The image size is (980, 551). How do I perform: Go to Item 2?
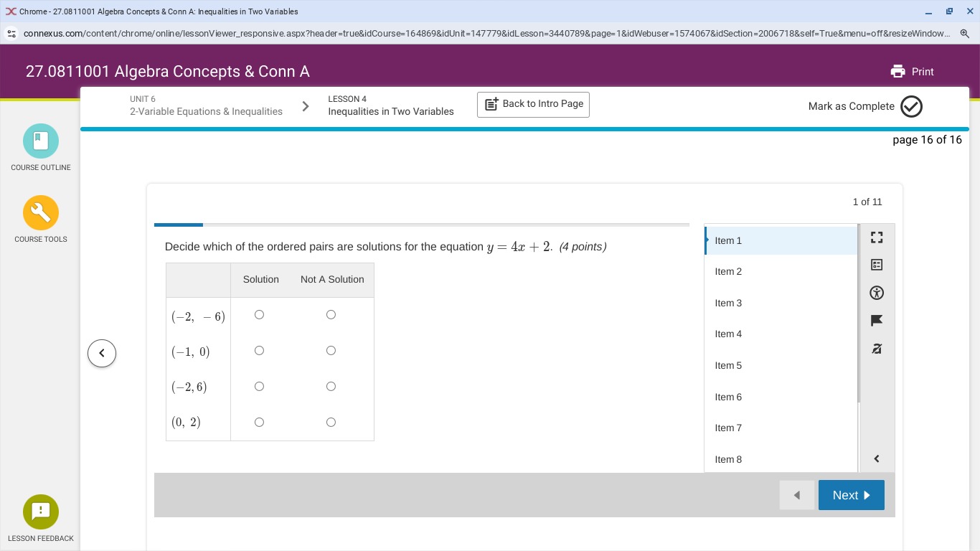(x=781, y=271)
